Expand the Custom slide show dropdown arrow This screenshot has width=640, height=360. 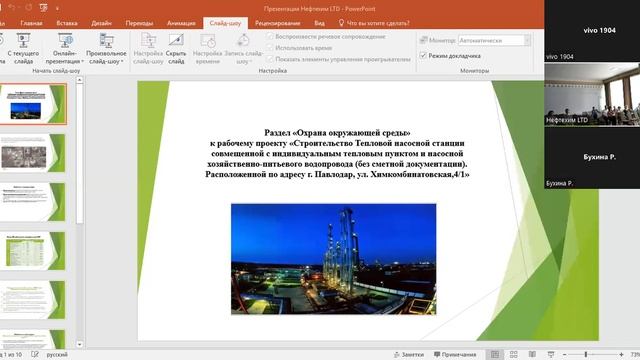click(122, 61)
